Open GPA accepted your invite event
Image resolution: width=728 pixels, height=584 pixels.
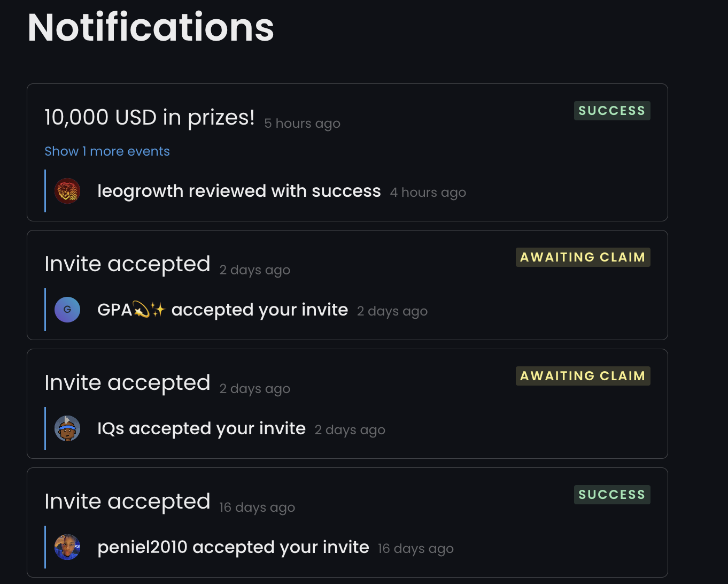point(222,310)
